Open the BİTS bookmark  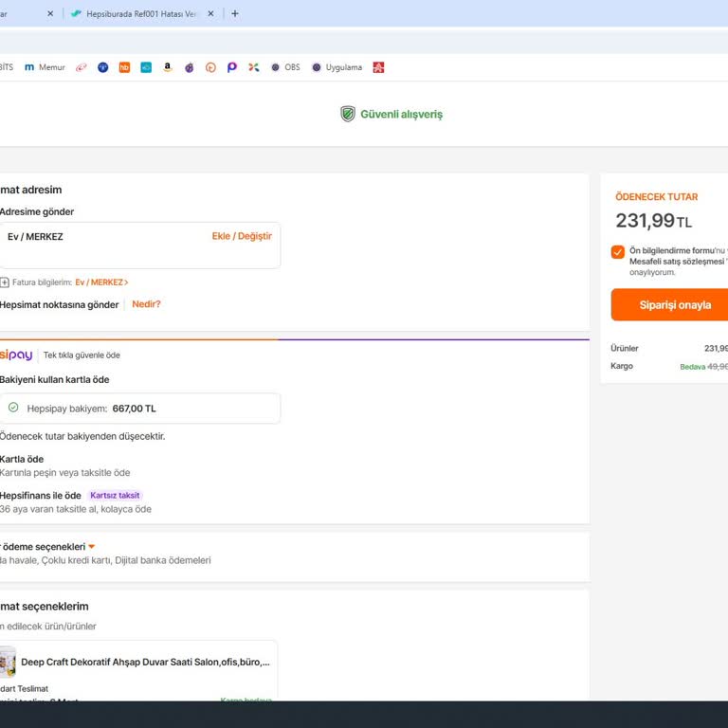pos(7,67)
